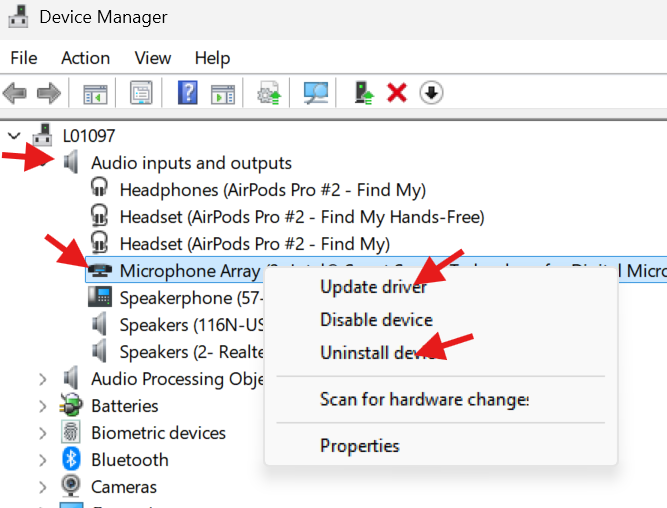
Task: Open the Action menu
Action: pyautogui.click(x=85, y=58)
